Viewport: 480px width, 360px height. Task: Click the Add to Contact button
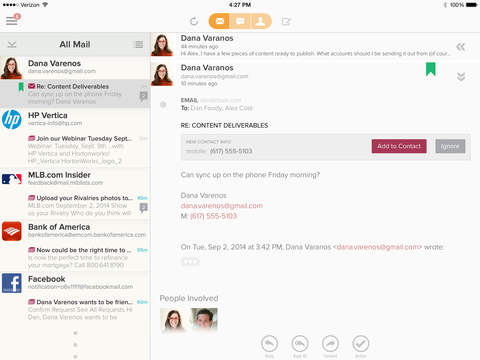(x=399, y=146)
